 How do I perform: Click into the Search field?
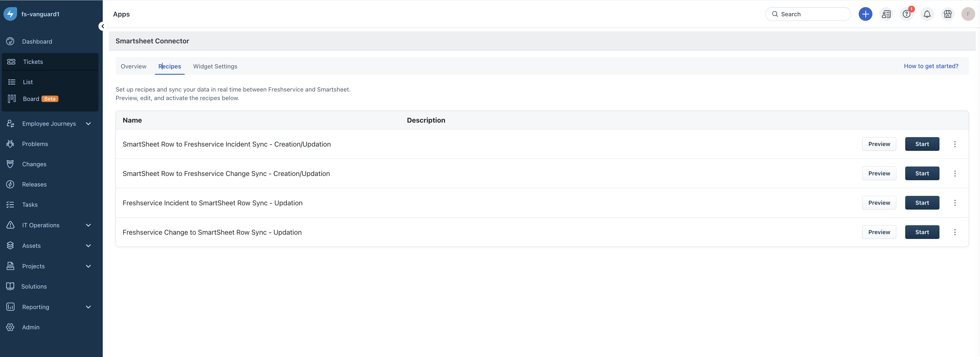812,14
